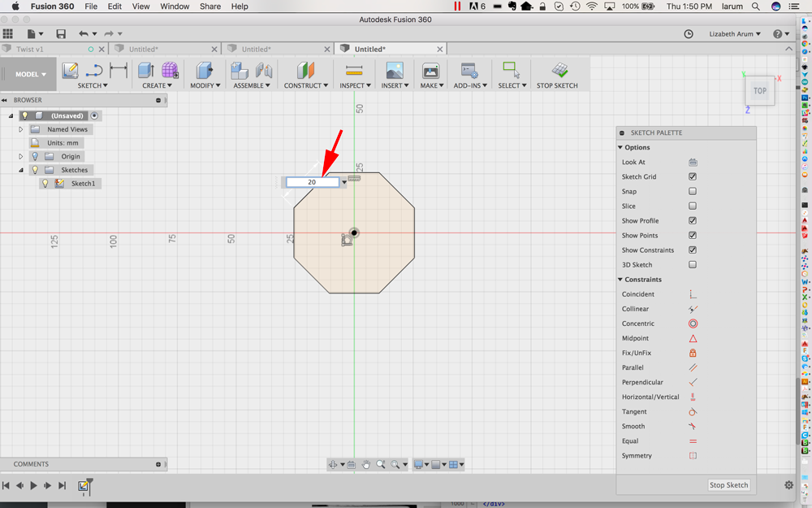812x508 pixels.
Task: Open the Window menu
Action: pos(175,7)
